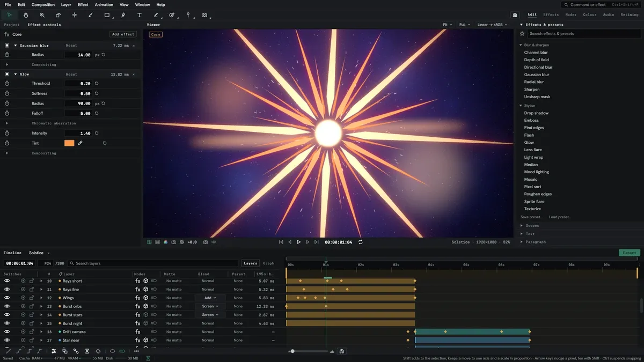Select the Puppet pin tool
The image size is (644, 362).
point(188,15)
